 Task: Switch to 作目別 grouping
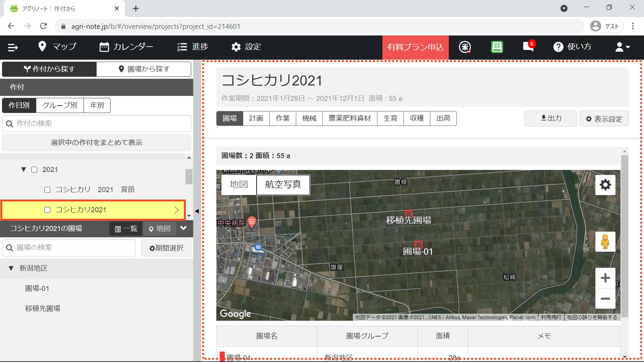tap(19, 105)
